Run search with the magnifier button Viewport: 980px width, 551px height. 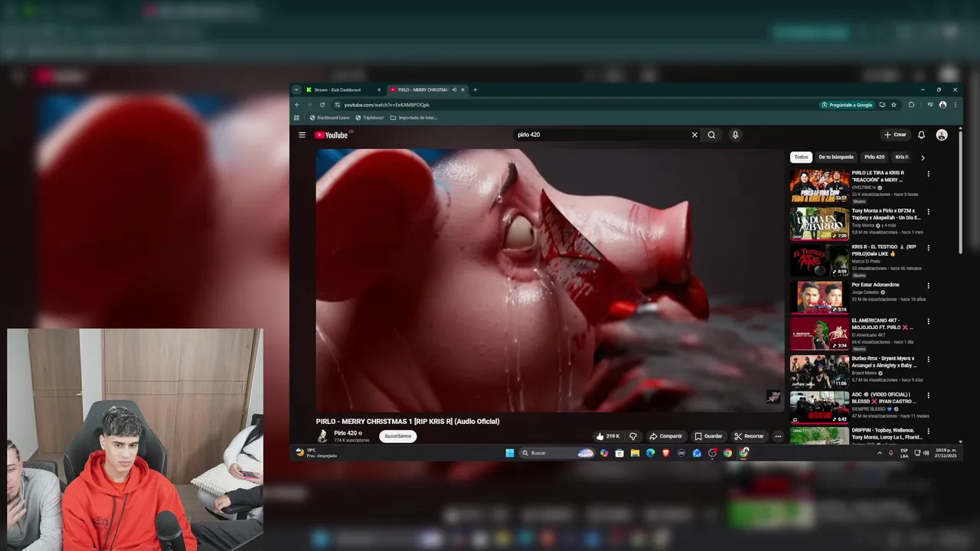pyautogui.click(x=711, y=135)
